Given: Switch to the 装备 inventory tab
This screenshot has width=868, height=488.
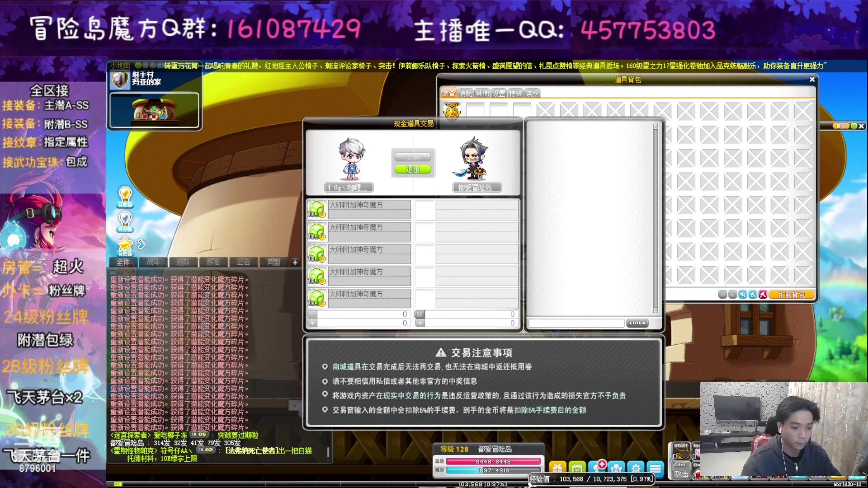Looking at the screenshot, I should [448, 93].
